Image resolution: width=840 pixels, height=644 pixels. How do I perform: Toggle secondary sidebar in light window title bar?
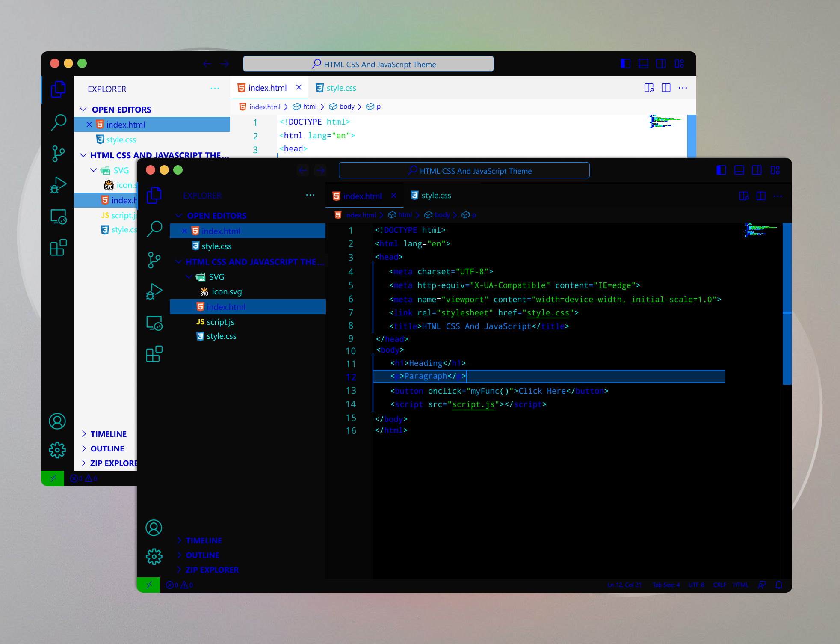(x=661, y=64)
